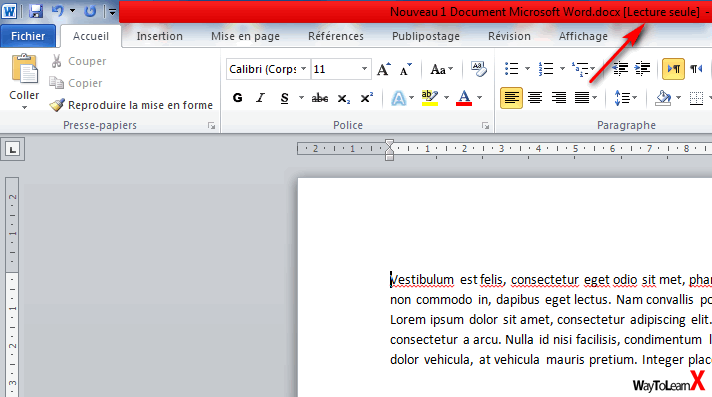Click the text Lorem ipsum in document

[x=427, y=320]
